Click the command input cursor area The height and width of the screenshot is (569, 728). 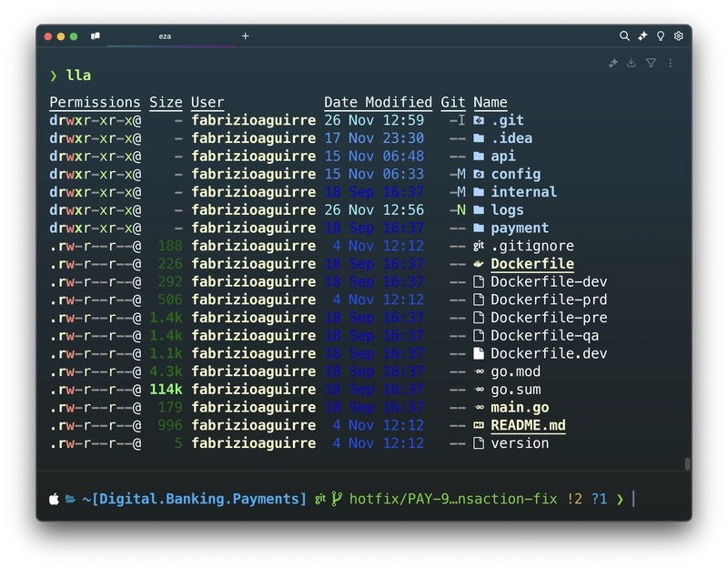[x=633, y=499]
